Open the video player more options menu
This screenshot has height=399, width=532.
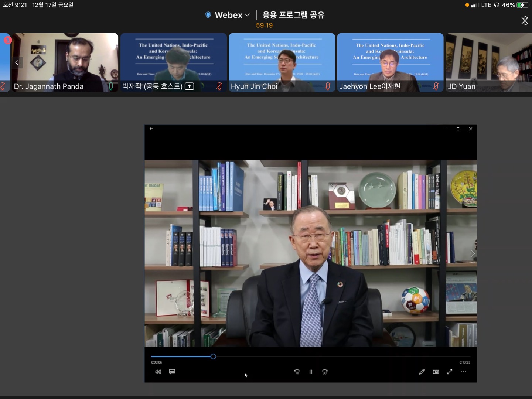(x=464, y=372)
